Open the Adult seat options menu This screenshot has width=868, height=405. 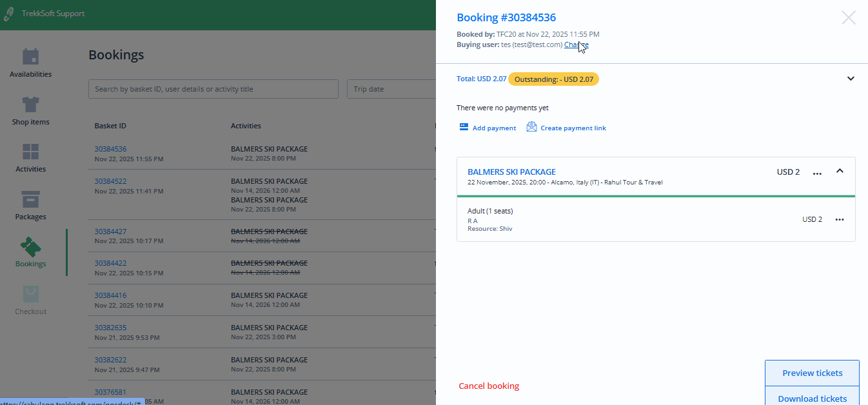839,219
